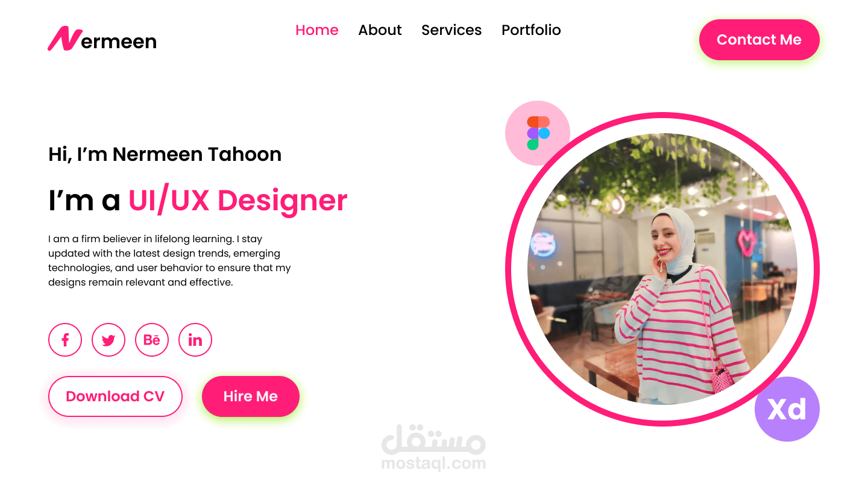
Task: Go to the Home nav item
Action: tap(317, 30)
